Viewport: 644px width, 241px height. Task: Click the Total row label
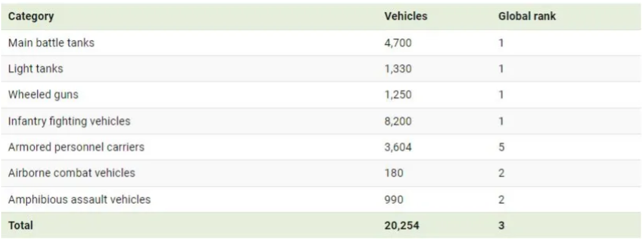tap(21, 225)
